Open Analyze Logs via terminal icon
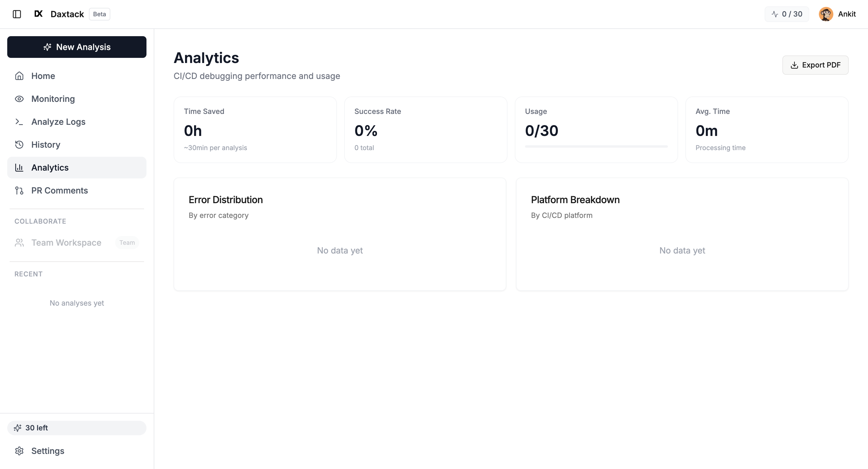 click(19, 122)
